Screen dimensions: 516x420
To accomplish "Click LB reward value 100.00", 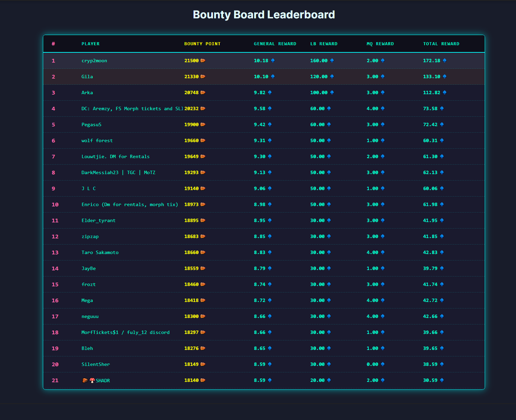I will (319, 92).
